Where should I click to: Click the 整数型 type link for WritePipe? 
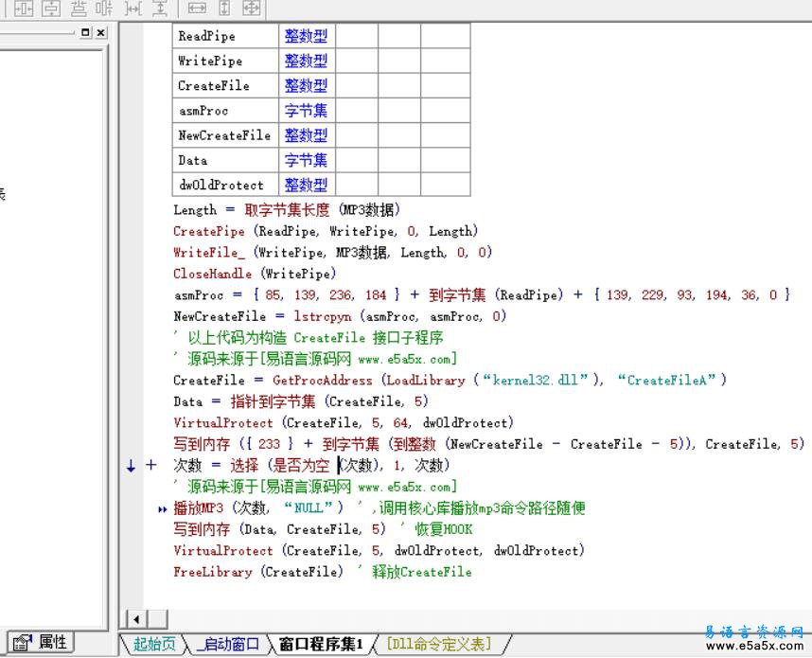coord(306,61)
